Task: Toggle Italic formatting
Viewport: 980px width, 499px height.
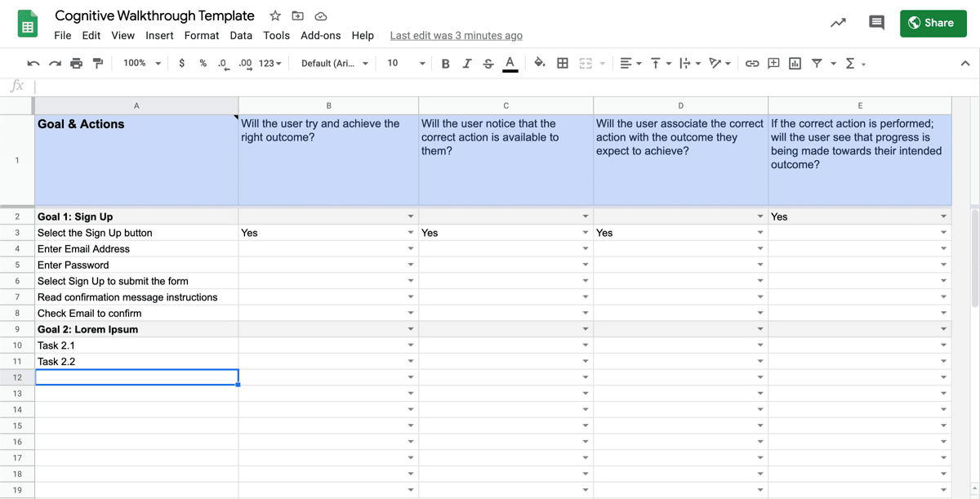Action: [x=466, y=64]
